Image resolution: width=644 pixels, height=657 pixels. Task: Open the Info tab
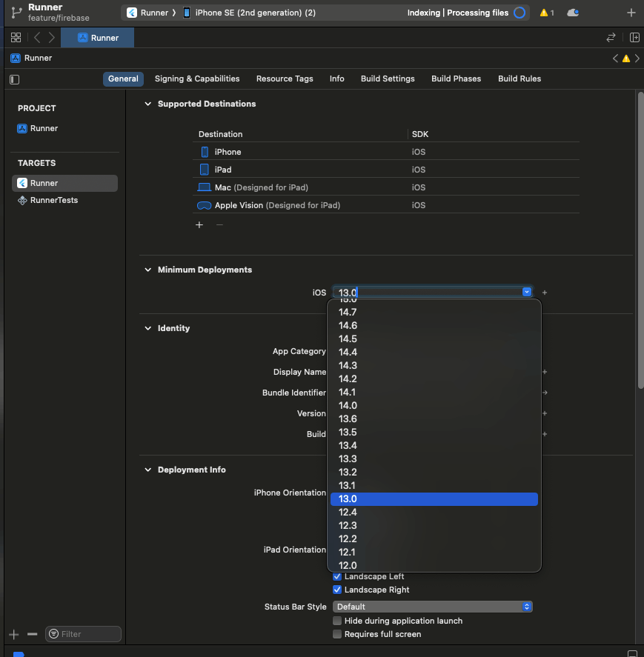(336, 79)
